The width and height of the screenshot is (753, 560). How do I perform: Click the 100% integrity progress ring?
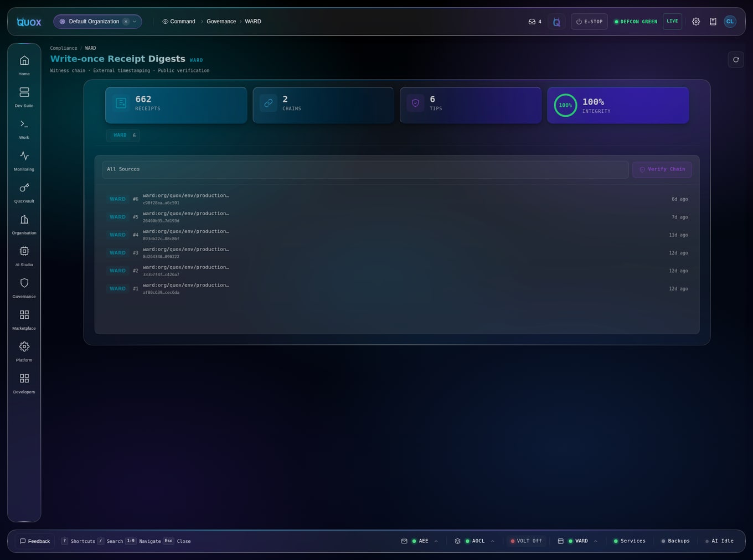coord(565,105)
